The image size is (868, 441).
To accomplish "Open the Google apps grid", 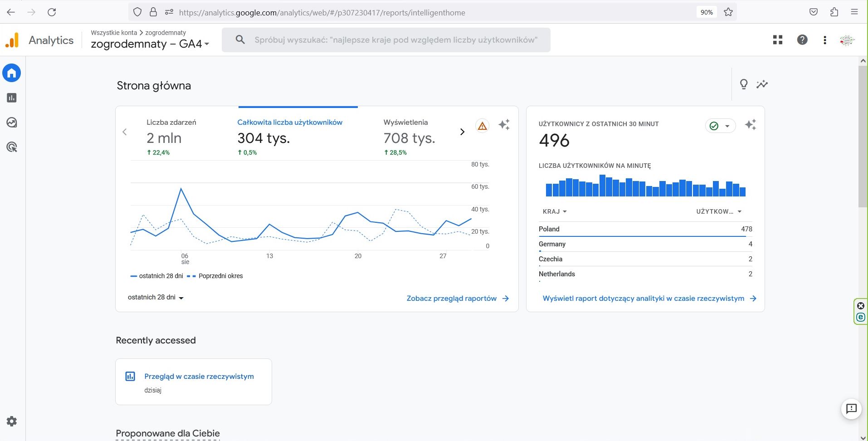I will tap(778, 40).
